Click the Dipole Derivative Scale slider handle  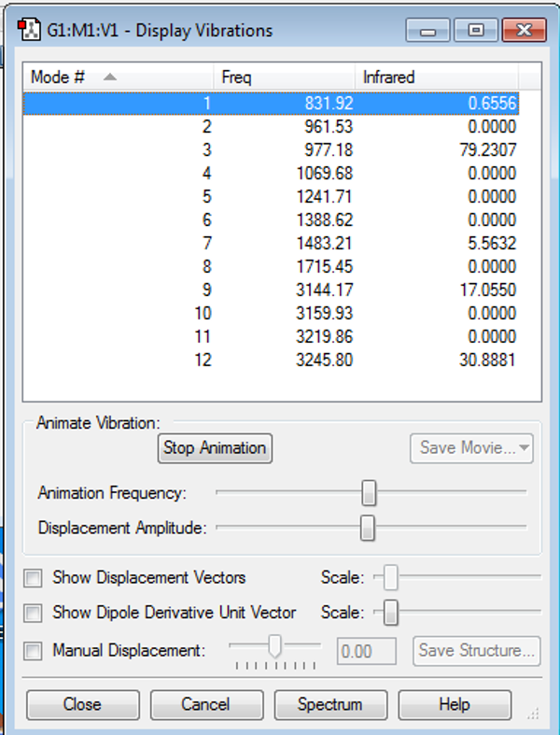click(x=390, y=613)
